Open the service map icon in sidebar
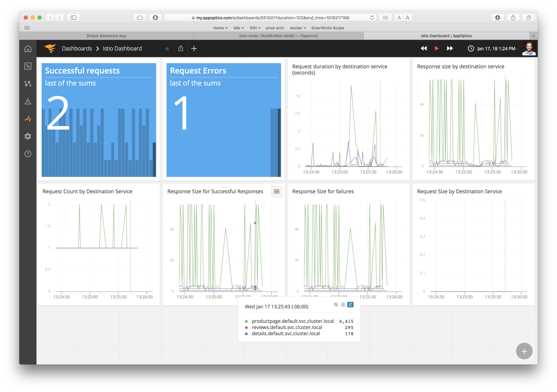557x392 pixels. point(28,84)
